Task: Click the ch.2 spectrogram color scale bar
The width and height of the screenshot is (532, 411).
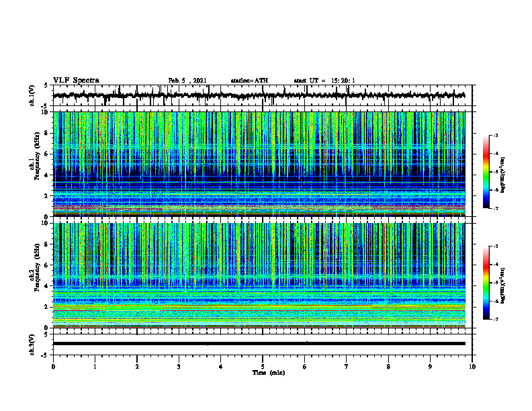Action: coord(486,283)
